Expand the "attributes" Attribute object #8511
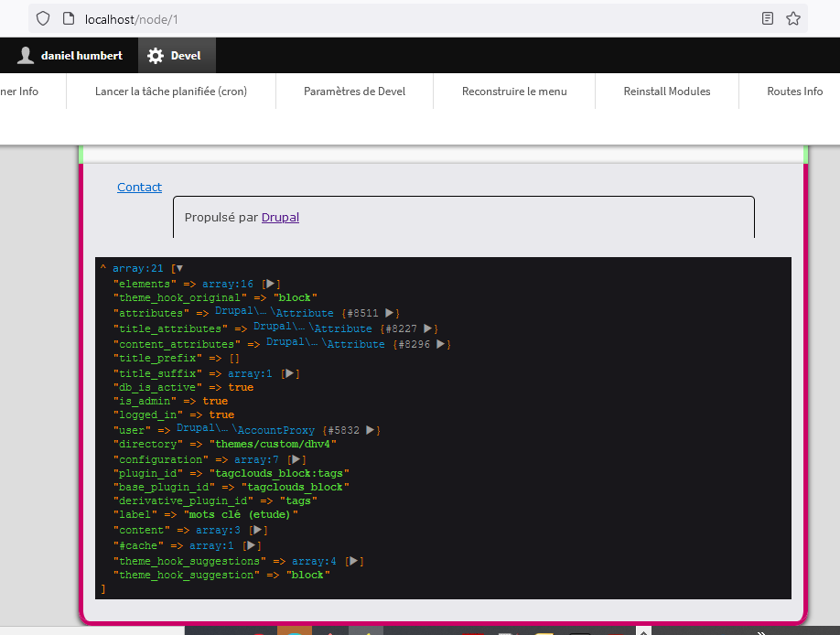The width and height of the screenshot is (840, 635). pyautogui.click(x=391, y=313)
